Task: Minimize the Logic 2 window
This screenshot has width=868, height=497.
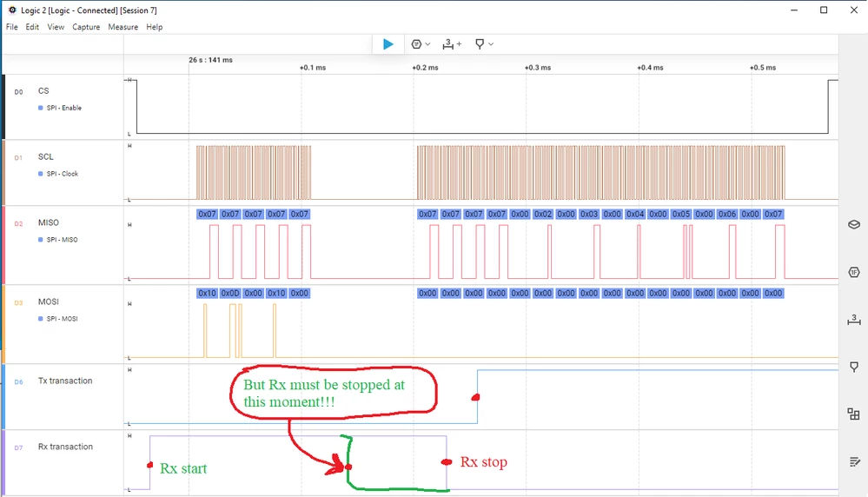Action: (x=794, y=10)
